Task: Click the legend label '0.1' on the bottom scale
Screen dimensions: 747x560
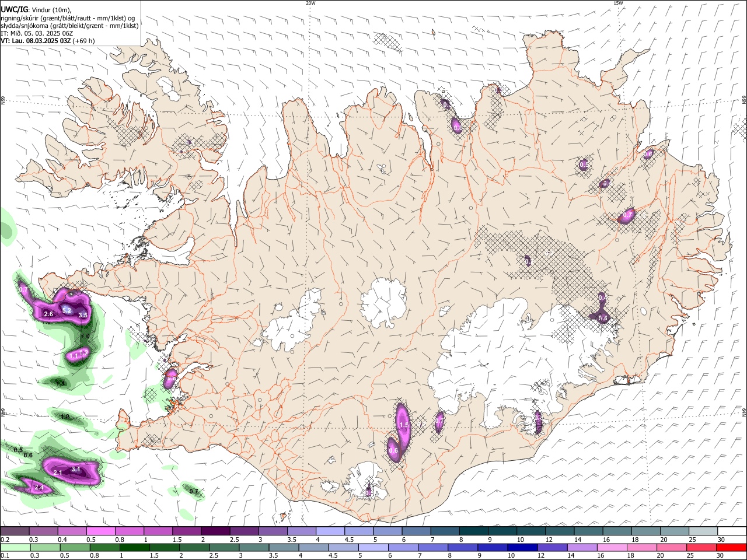Action: point(5,556)
